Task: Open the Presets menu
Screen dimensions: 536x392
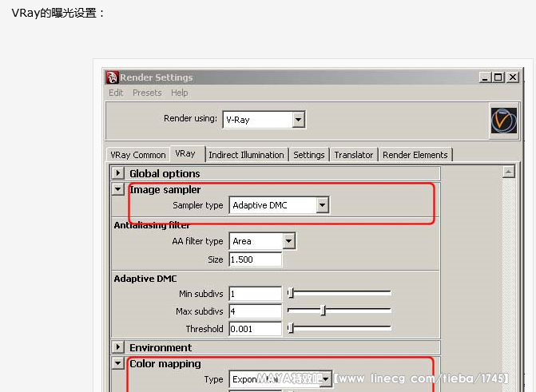Action: pos(147,93)
